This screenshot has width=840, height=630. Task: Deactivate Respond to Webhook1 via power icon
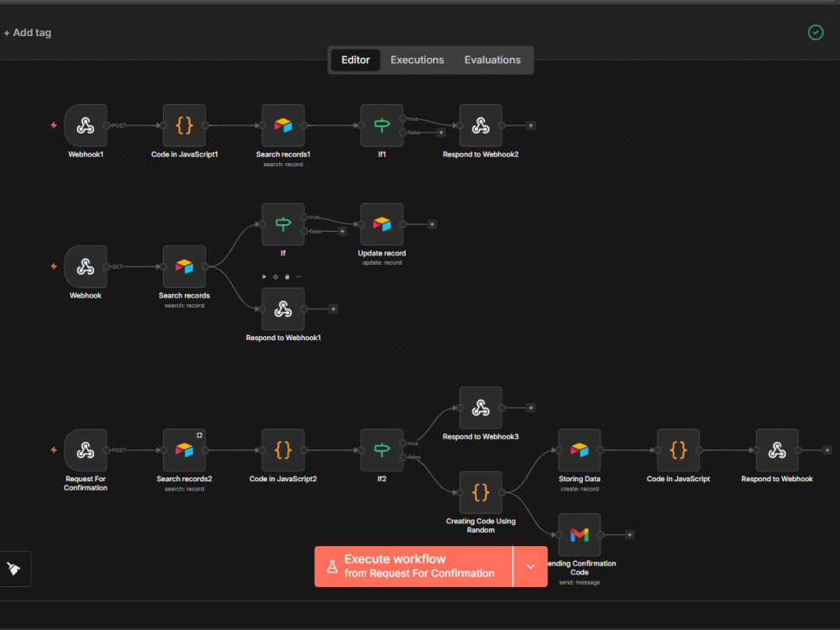point(276,277)
